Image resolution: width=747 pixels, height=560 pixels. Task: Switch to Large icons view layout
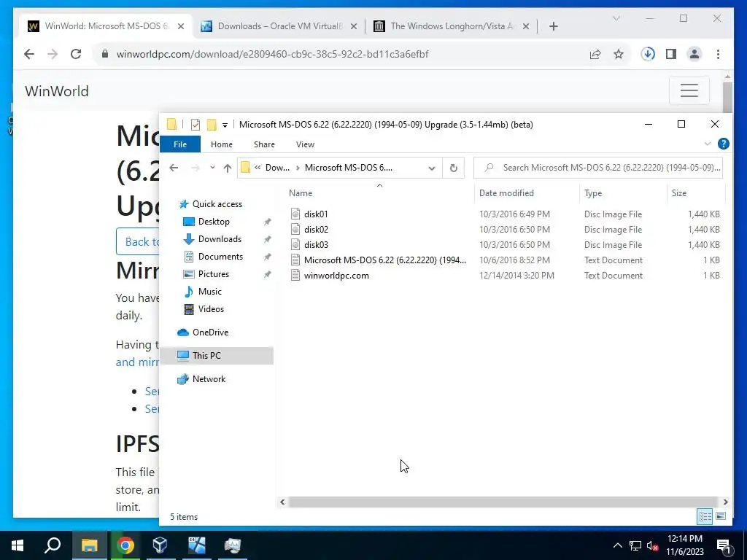pyautogui.click(x=721, y=516)
